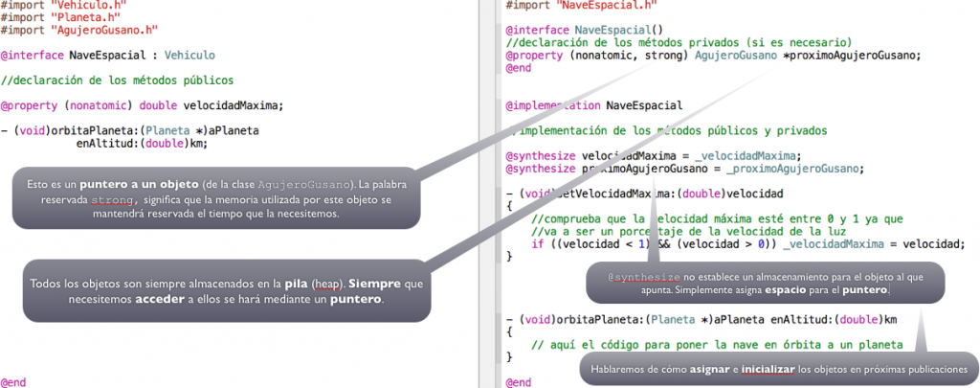Click the comment "// aquí el código para poner la nave"
Image resolution: width=980 pixels, height=388 pixels.
645,344
